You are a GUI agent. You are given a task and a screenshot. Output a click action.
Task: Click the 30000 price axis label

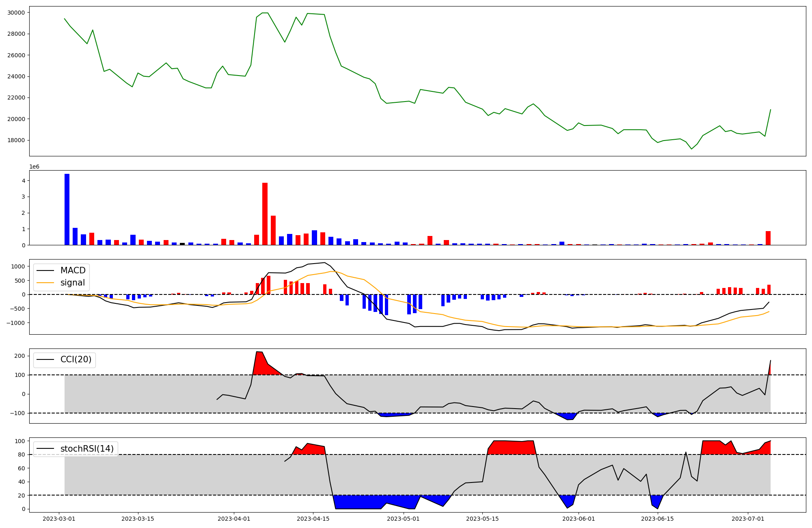coord(16,13)
